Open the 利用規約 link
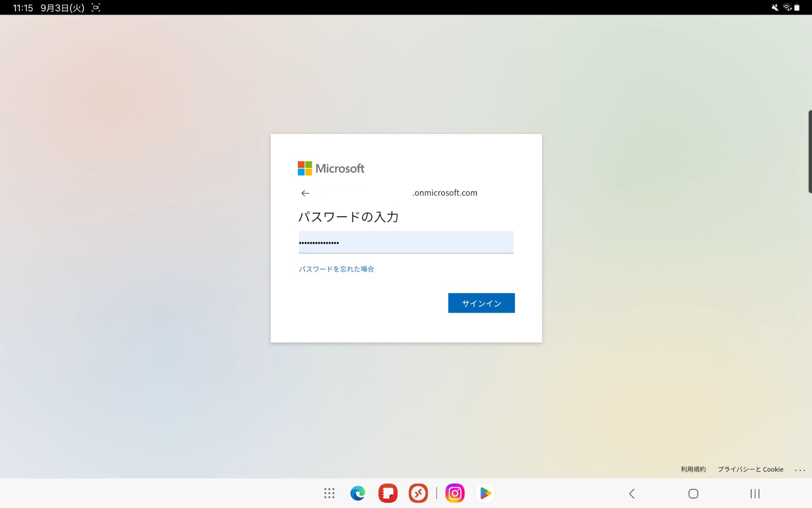Viewport: 812px width, 508px height. pos(693,469)
